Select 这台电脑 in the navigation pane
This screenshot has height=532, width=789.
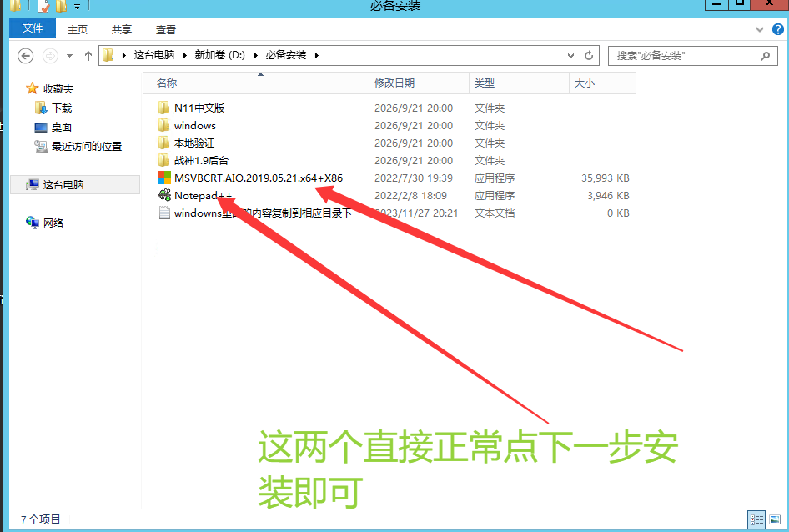(75, 185)
